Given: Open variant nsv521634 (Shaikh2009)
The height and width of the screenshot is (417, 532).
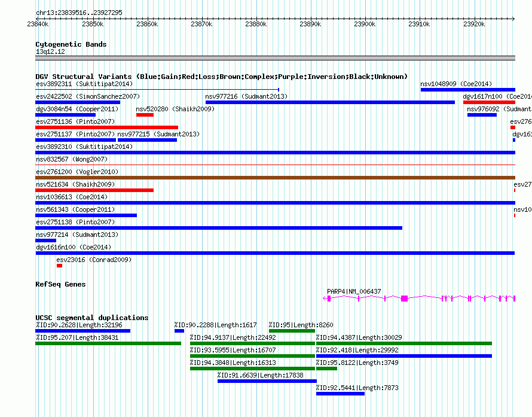Looking at the screenshot, I should point(75,184).
